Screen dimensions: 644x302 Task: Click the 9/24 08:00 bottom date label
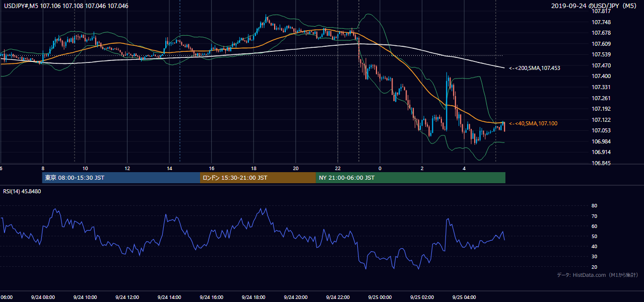click(x=42, y=297)
